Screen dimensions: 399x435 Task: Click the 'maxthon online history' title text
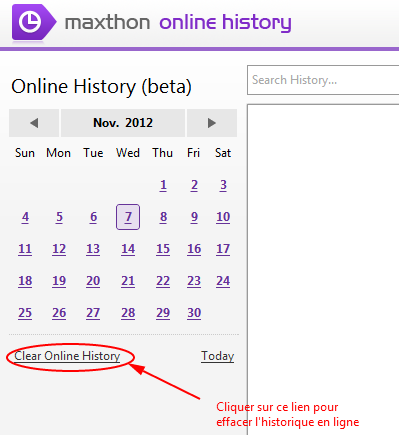coord(178,23)
